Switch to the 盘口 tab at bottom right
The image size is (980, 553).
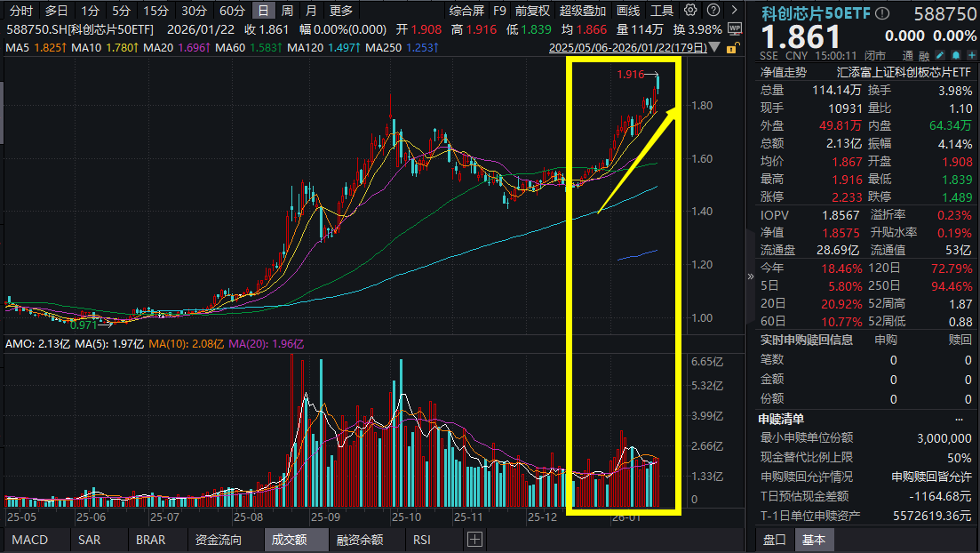point(774,540)
